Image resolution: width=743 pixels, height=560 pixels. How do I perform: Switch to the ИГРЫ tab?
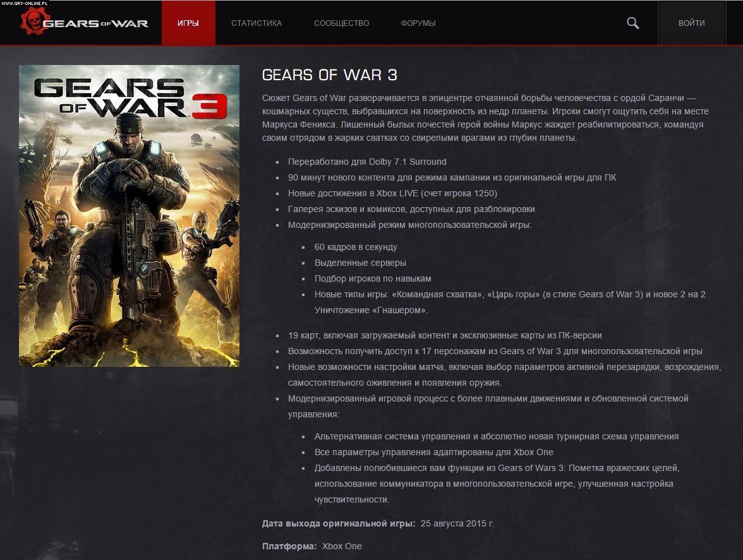tap(188, 23)
